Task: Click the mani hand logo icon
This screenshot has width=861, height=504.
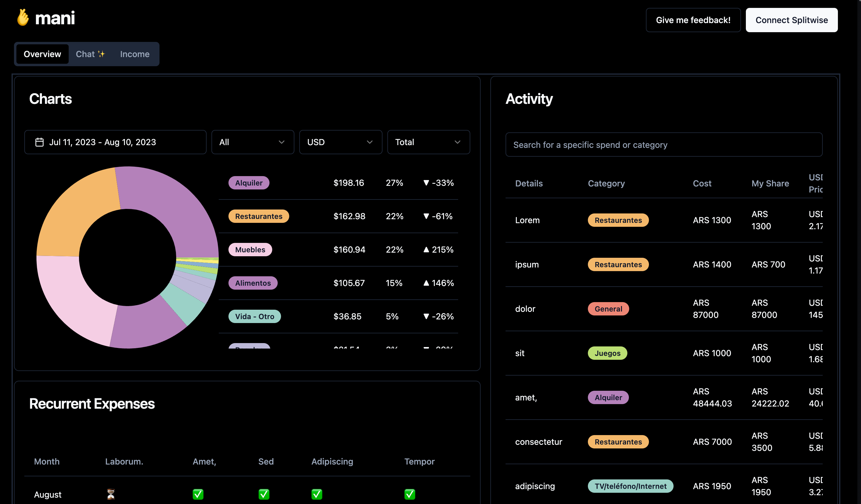Action: 23,17
